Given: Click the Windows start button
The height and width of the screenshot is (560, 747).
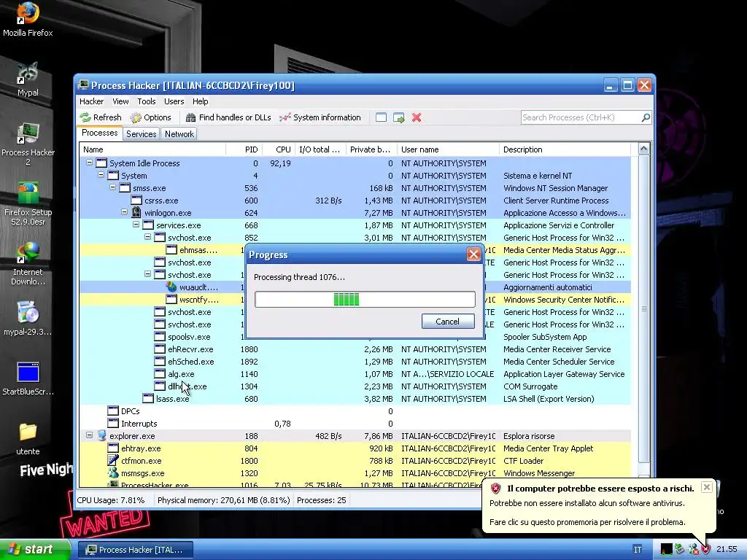Looking at the screenshot, I should [35, 550].
